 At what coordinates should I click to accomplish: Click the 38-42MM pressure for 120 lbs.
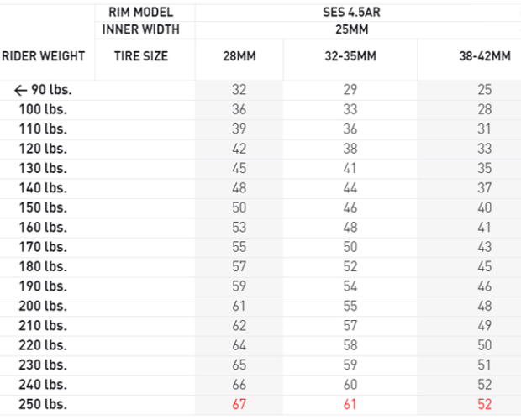(484, 149)
